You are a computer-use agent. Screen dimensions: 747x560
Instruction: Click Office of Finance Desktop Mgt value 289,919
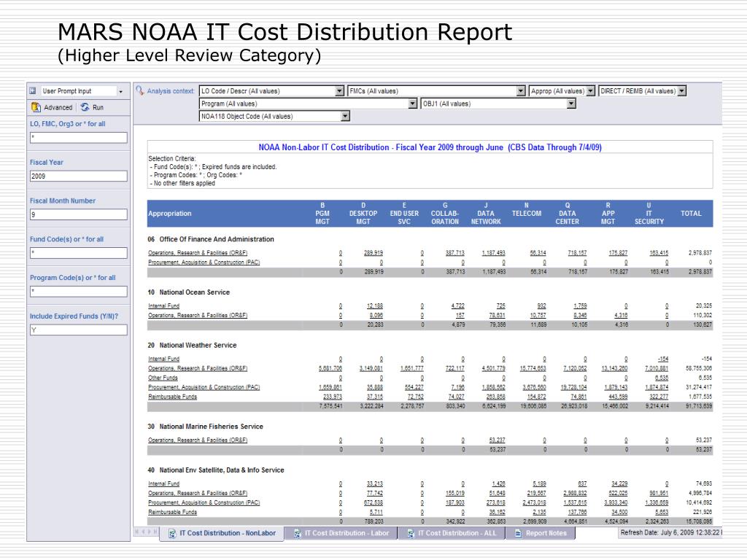tap(373, 253)
